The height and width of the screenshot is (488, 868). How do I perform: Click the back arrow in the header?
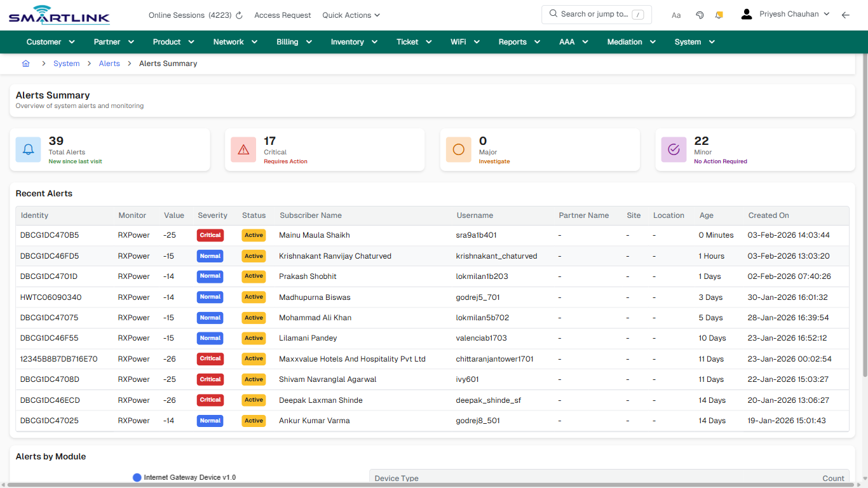coord(846,15)
